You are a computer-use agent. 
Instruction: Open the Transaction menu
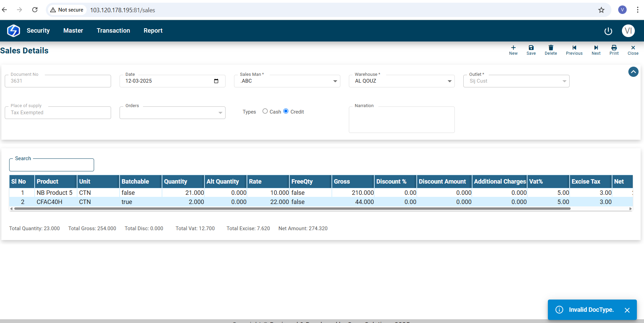[x=113, y=31]
